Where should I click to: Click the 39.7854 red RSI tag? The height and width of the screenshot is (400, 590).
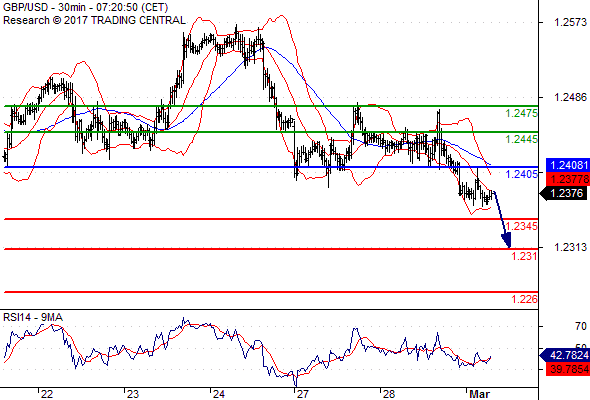(568, 369)
